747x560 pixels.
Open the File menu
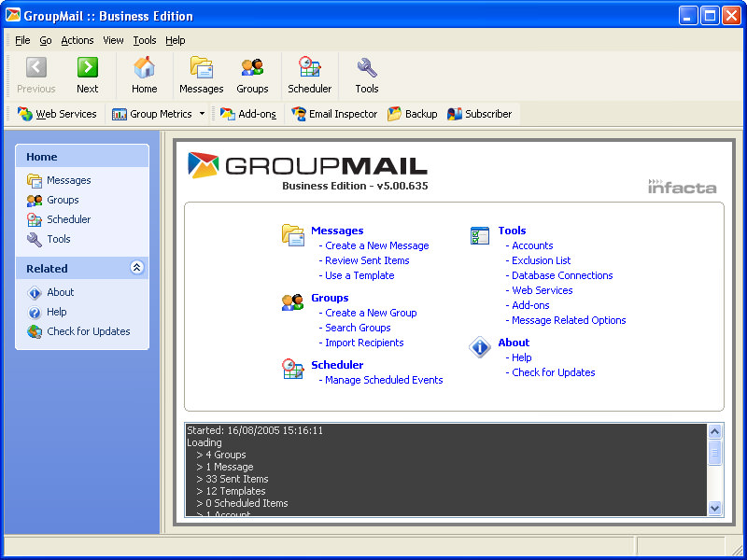(22, 40)
